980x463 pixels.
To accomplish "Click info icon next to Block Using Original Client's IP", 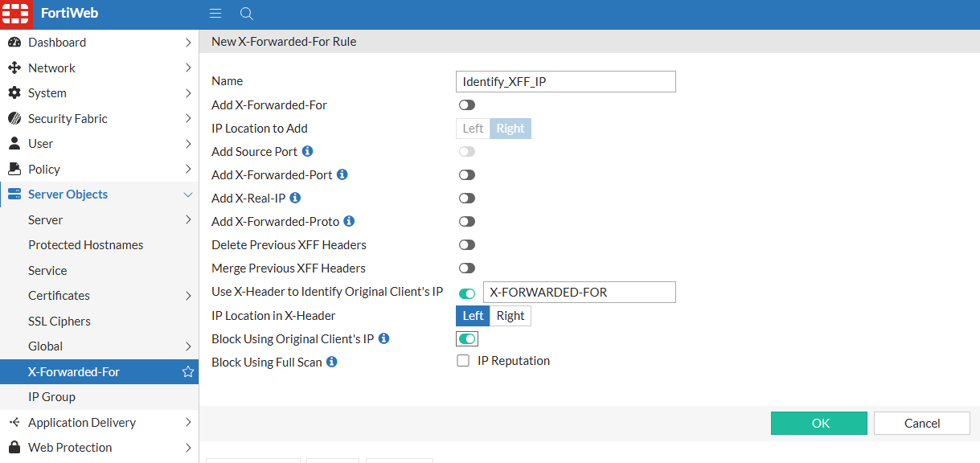I will tap(383, 338).
